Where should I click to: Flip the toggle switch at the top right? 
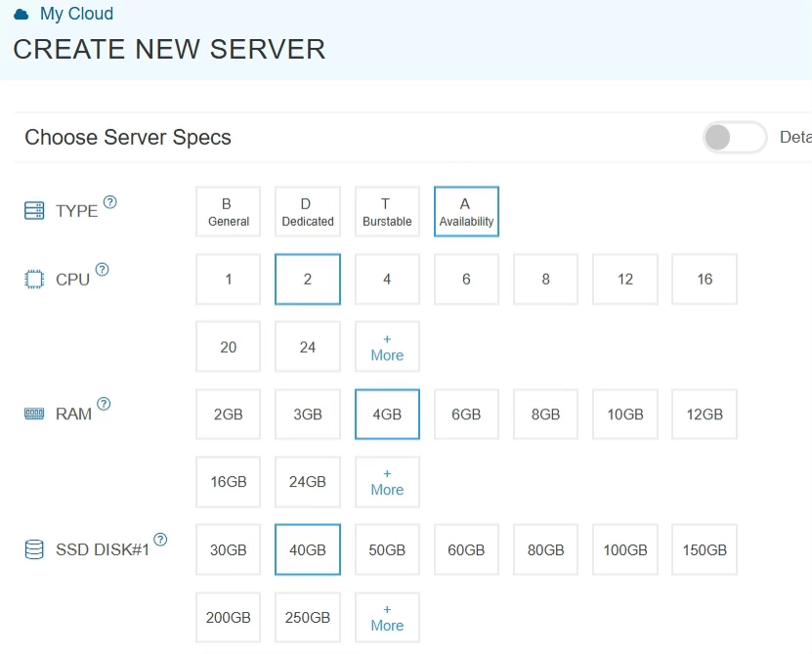click(x=734, y=138)
